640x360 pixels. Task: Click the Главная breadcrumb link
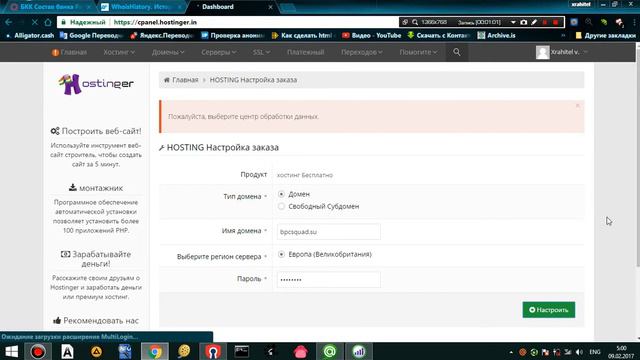click(185, 80)
